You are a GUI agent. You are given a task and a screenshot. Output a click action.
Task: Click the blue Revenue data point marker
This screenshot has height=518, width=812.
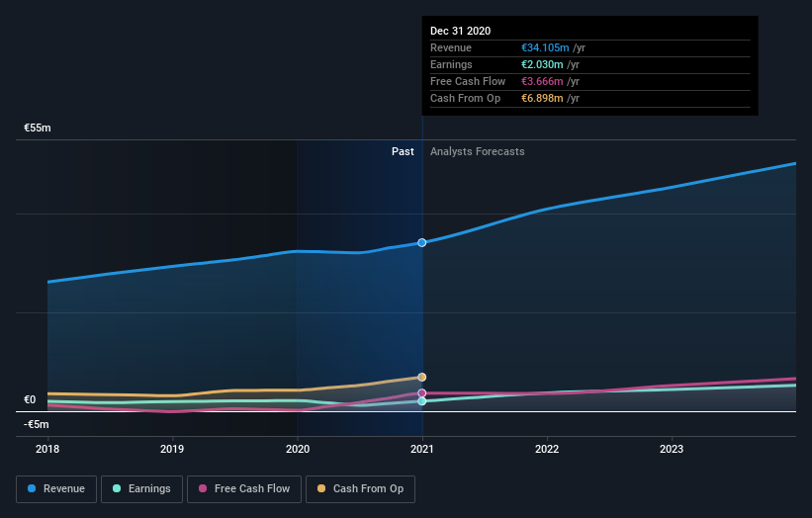coord(422,243)
